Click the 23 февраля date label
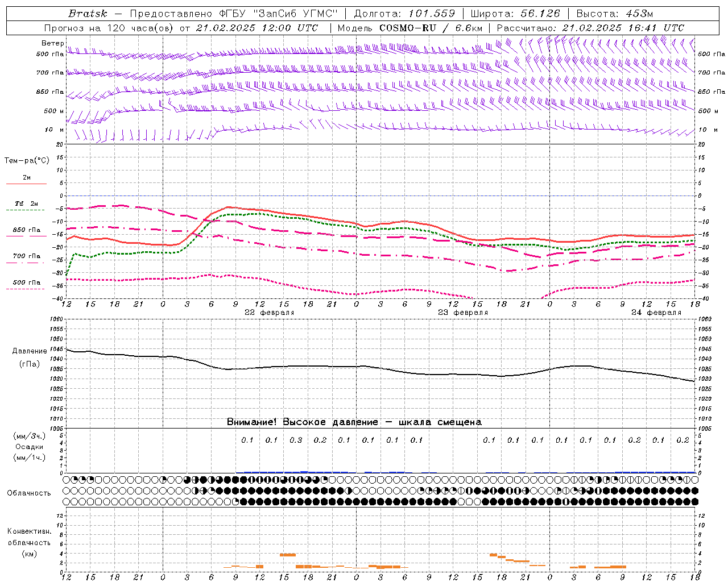728x582 pixels. [463, 313]
